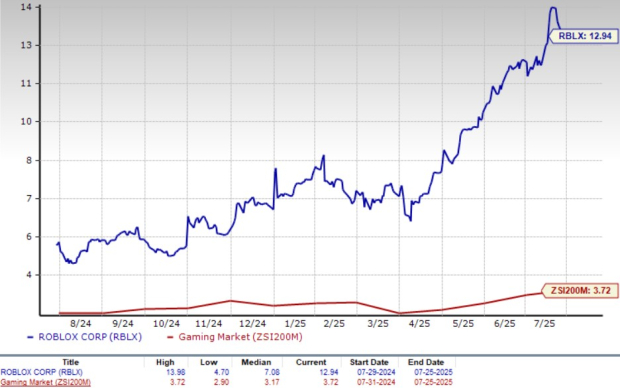Viewport: 620px width, 388px height.
Task: Click the 8/24 x-axis label
Action: pyautogui.click(x=80, y=324)
